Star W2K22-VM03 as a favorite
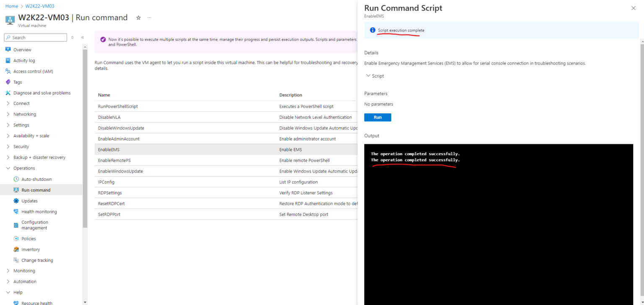The width and height of the screenshot is (644, 305). [x=138, y=18]
